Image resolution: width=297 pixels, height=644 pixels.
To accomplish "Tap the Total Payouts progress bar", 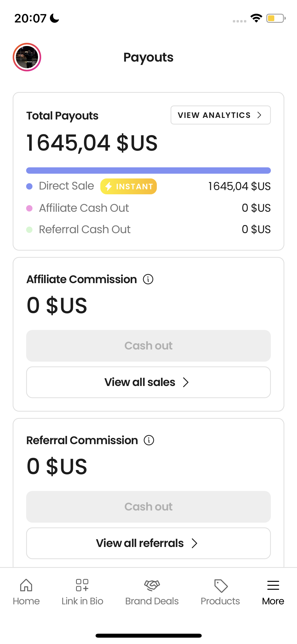I will click(148, 171).
